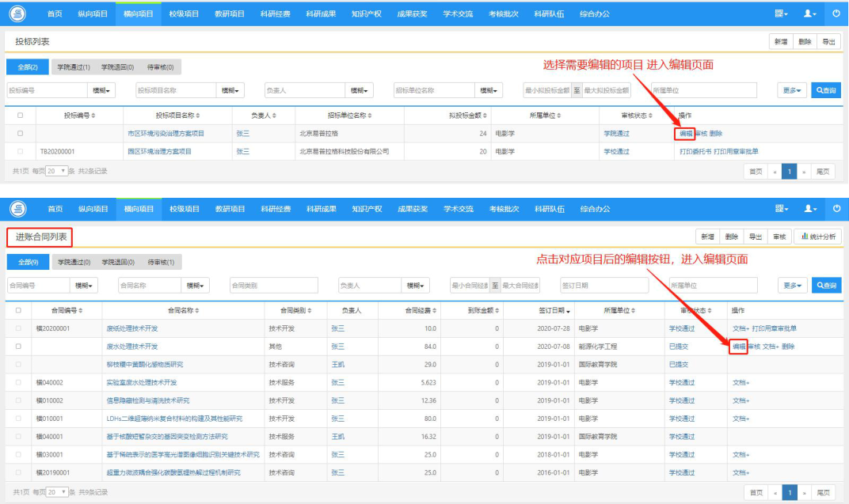Expand the 更多 dropdown in 进账合同列表
849x504 pixels.
coord(792,285)
